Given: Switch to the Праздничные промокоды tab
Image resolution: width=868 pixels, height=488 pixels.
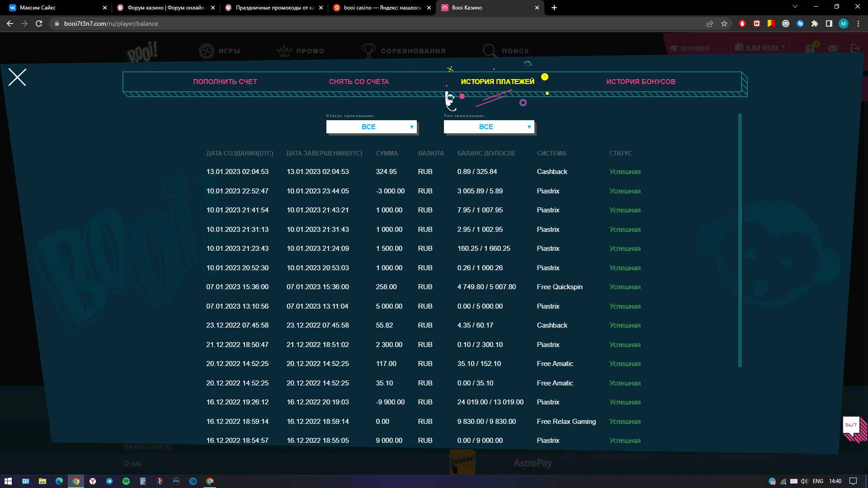Looking at the screenshot, I should click(x=274, y=8).
